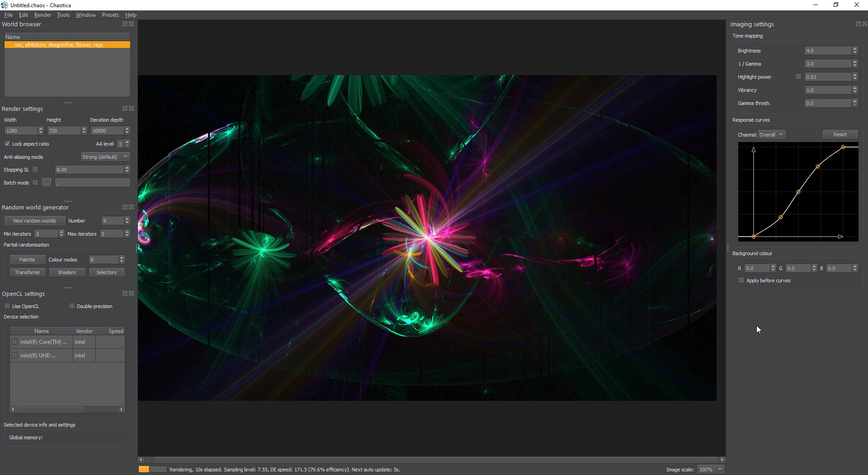This screenshot has height=475, width=868.
Task: Select the highlighted world in World browser
Action: [67, 45]
